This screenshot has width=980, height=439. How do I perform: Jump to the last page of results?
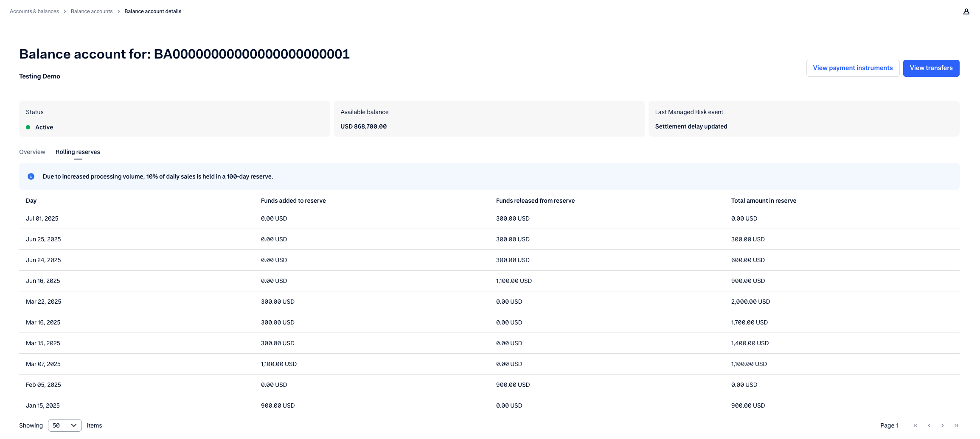956,425
